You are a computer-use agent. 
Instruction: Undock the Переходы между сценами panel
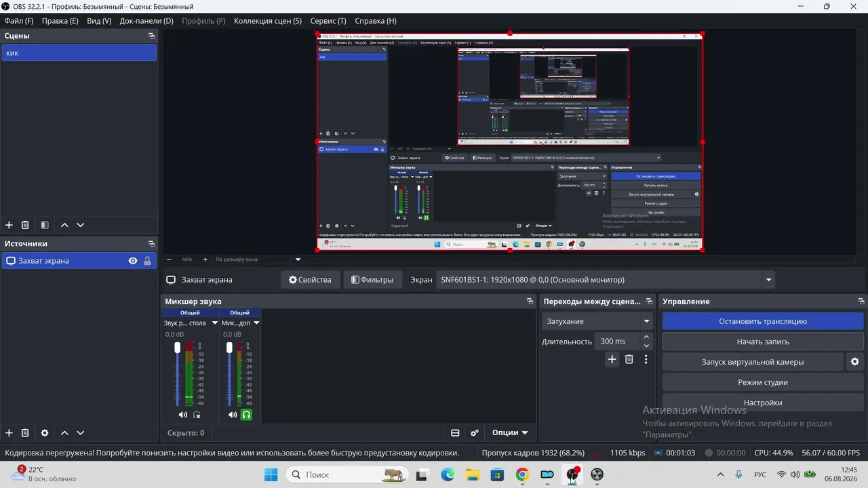[649, 302]
